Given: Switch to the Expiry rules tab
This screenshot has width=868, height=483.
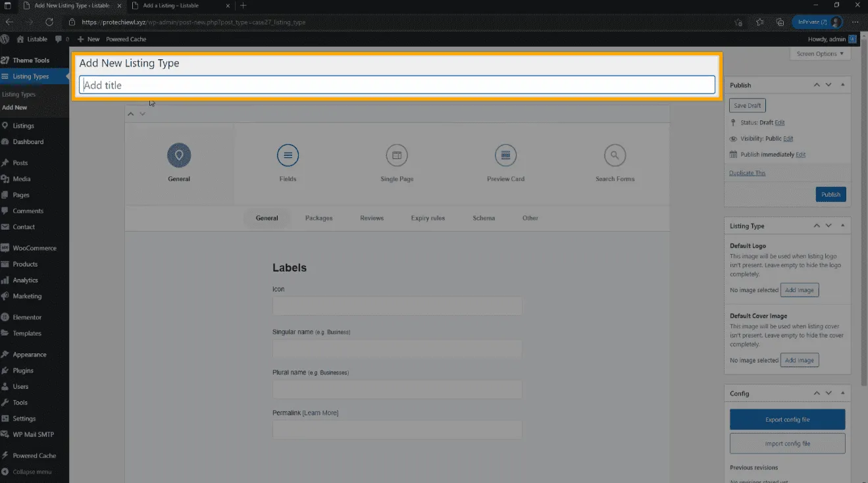Looking at the screenshot, I should point(428,218).
